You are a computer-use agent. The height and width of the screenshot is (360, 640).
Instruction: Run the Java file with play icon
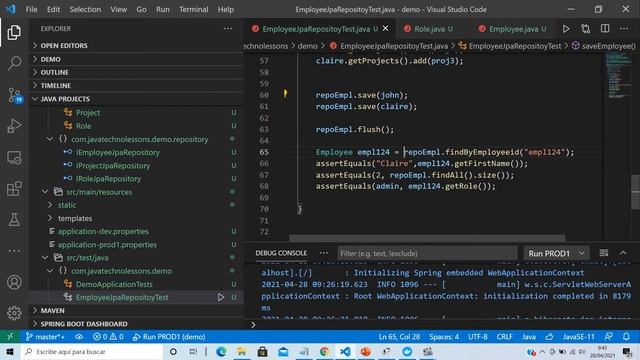pos(566,29)
